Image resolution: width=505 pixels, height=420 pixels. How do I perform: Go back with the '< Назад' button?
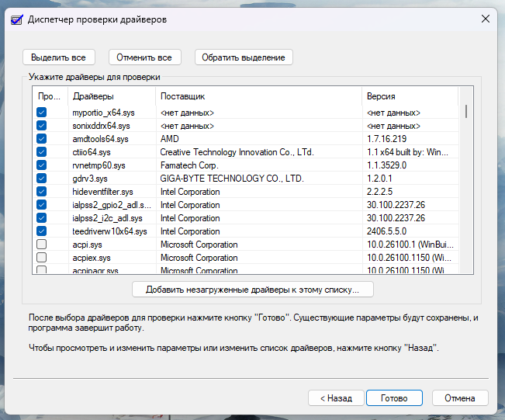point(336,398)
